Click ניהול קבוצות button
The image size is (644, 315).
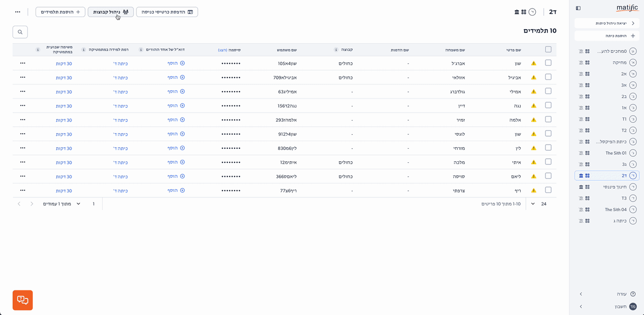tap(111, 12)
